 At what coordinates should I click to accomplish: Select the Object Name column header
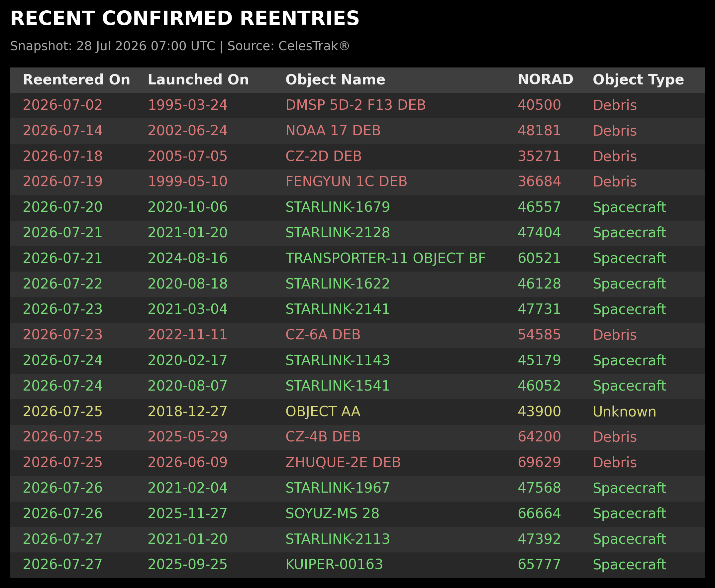(x=335, y=80)
